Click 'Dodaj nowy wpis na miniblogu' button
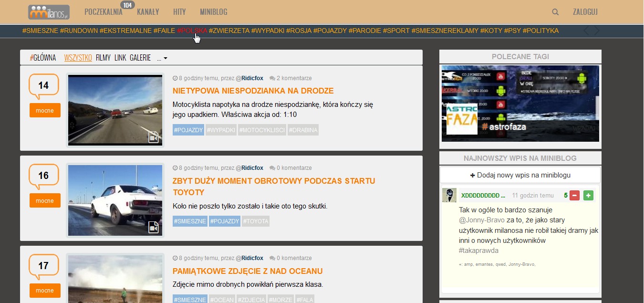This screenshot has height=303, width=644. point(520,175)
